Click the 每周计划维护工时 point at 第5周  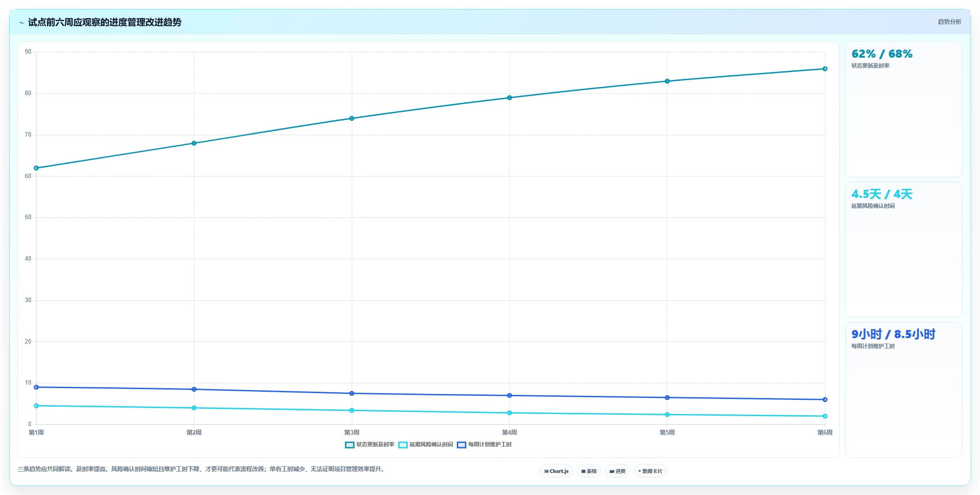[667, 398]
